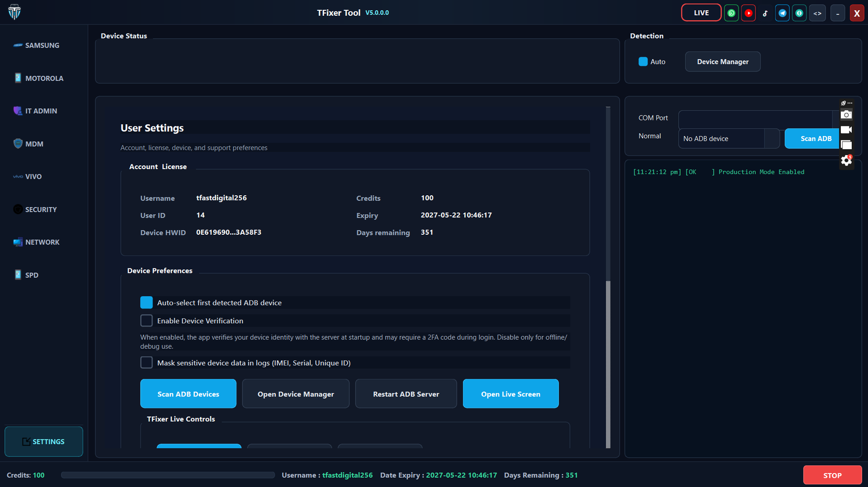Screen dimensions: 868x487
Task: Open the WhatsApp link icon
Action: pos(731,13)
